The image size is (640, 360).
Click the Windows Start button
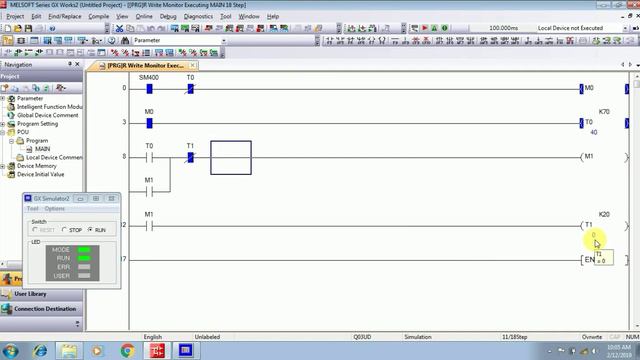coord(10,351)
